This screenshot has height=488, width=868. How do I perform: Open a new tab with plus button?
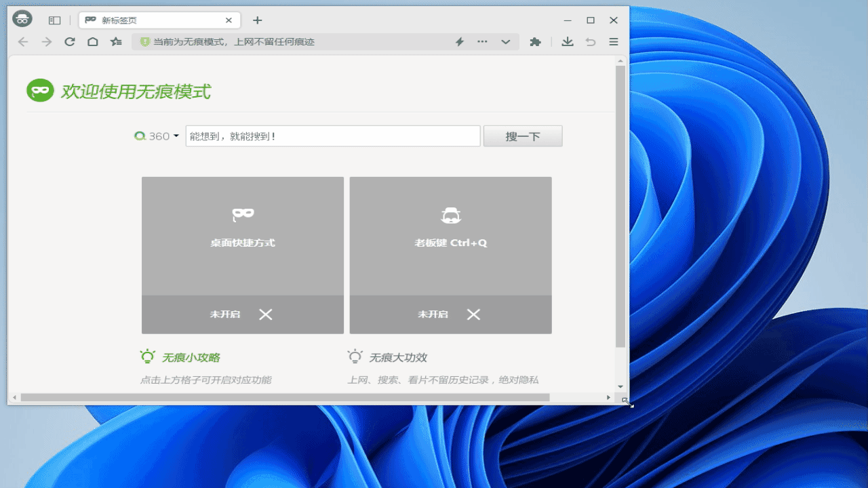coord(257,20)
